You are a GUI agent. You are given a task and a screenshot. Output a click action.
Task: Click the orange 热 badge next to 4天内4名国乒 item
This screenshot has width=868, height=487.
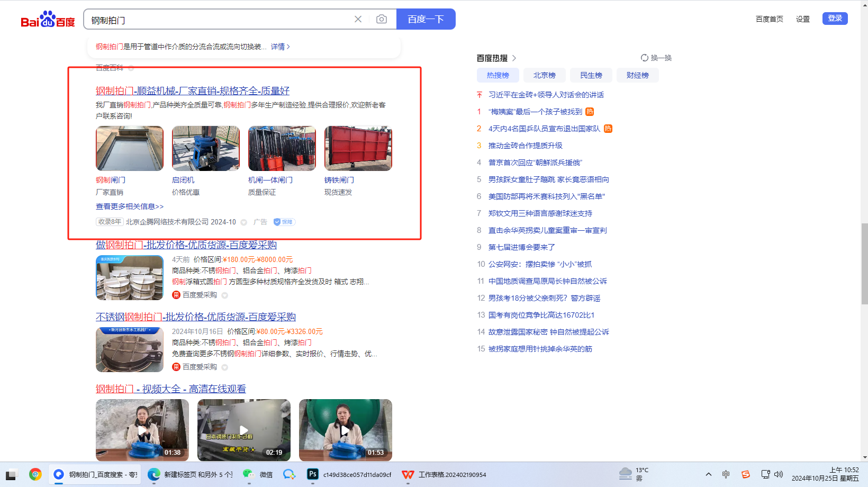608,129
